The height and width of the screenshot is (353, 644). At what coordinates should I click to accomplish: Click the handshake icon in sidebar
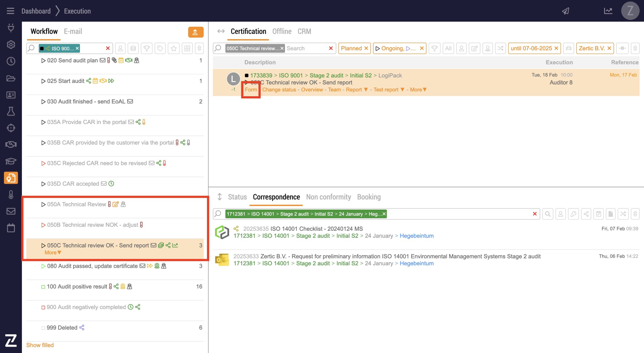tap(11, 144)
